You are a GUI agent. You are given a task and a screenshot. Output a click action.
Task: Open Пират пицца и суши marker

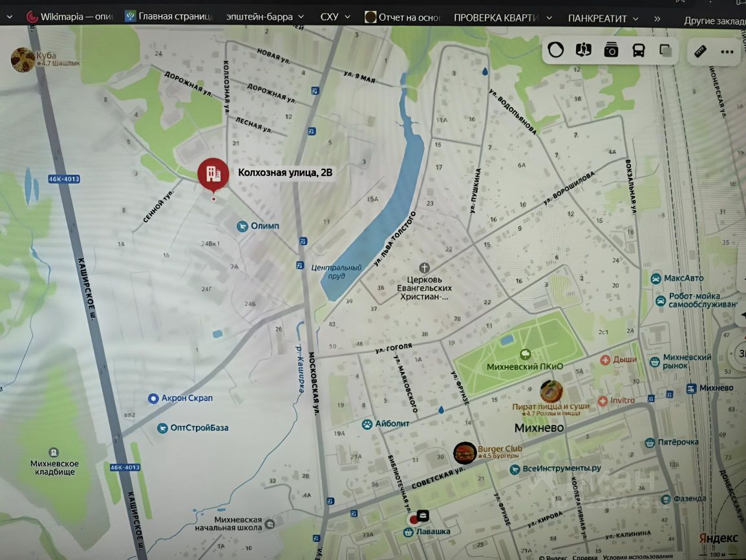551,391
